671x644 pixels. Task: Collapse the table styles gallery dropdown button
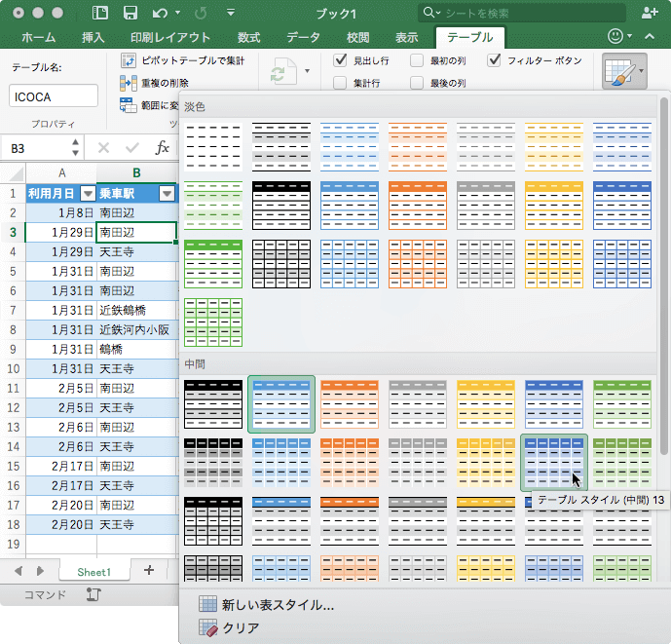(x=624, y=72)
